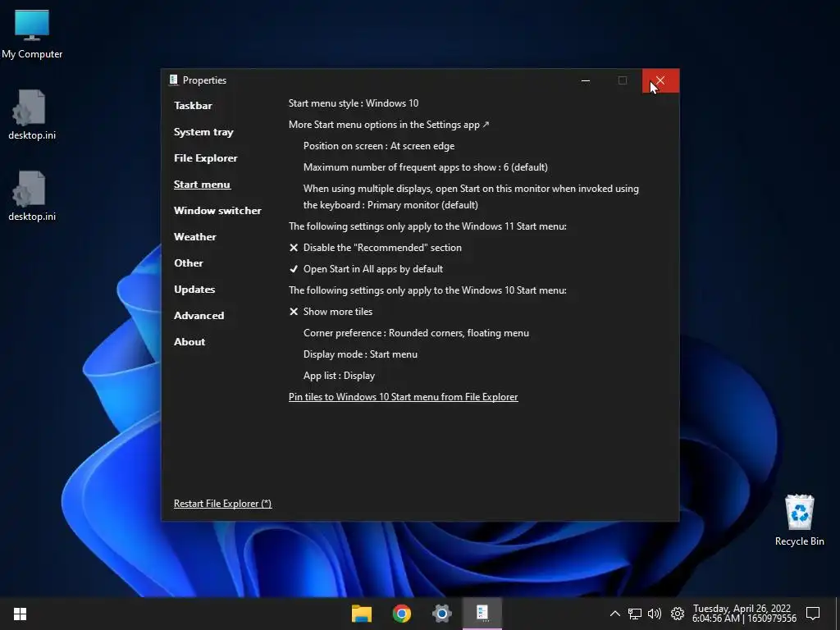Select the lower desktop.ini file icon
This screenshot has width=840, height=630.
(32, 196)
